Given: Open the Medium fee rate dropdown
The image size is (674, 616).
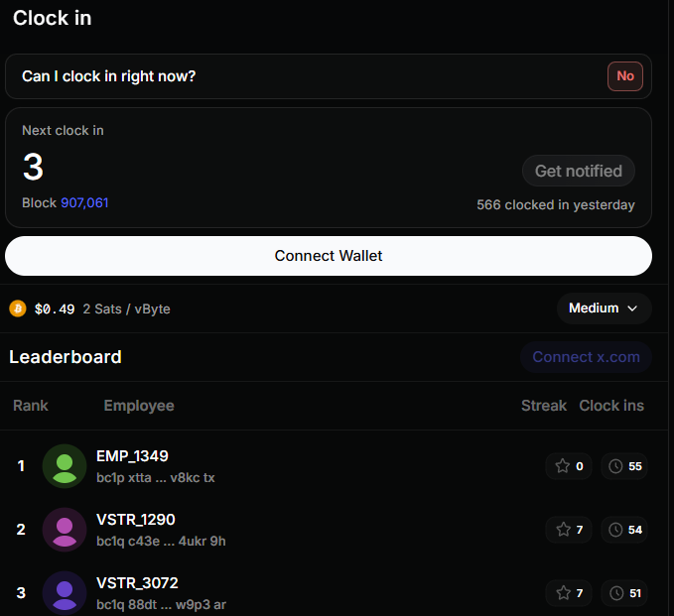Looking at the screenshot, I should (x=604, y=308).
